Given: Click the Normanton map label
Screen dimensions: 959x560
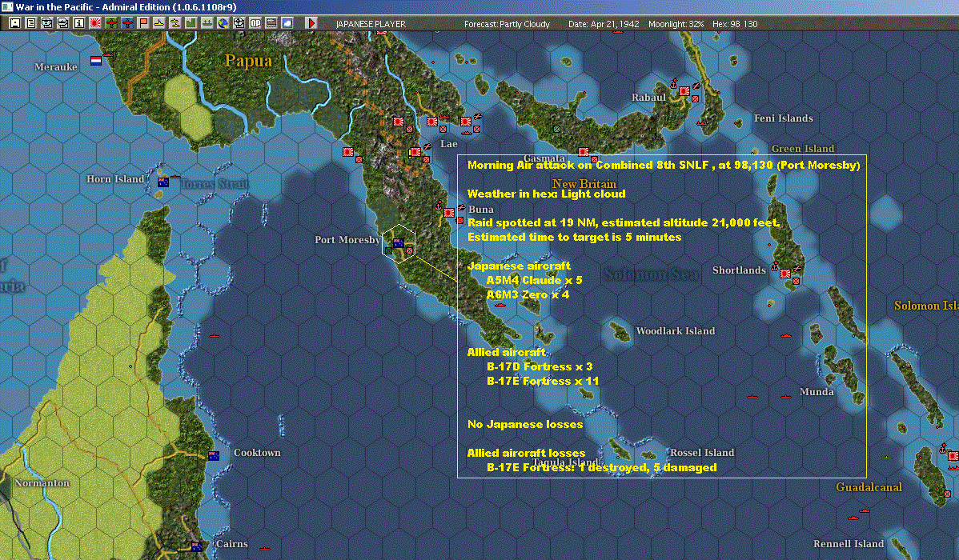Looking at the screenshot, I should [42, 483].
